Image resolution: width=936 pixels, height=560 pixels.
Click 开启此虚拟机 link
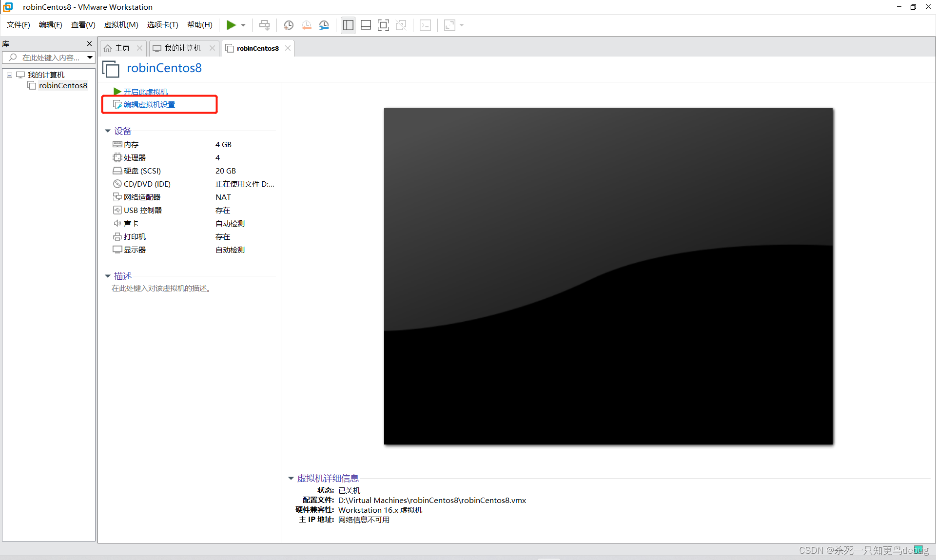(x=145, y=92)
